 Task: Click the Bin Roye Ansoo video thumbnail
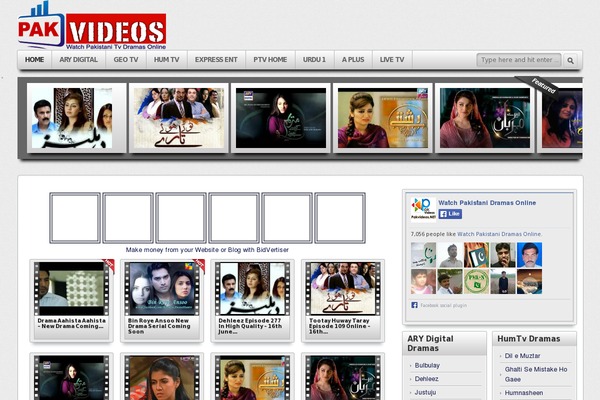click(162, 289)
